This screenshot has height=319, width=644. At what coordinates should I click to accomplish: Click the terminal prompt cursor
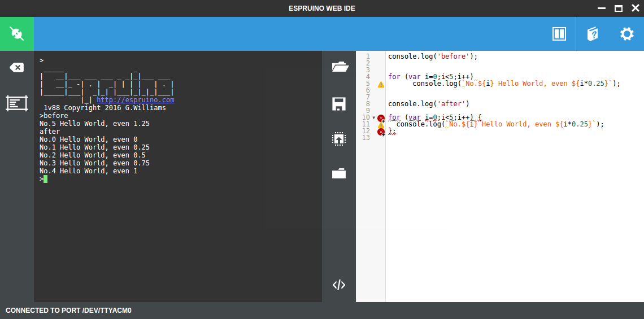pos(45,179)
